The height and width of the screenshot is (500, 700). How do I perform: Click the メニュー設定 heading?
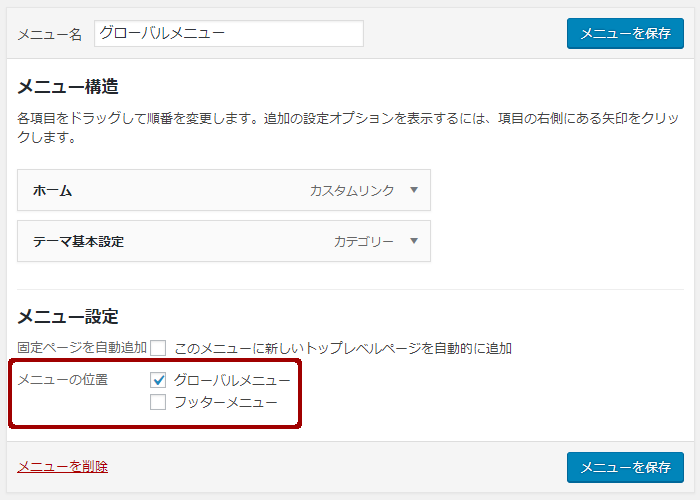point(68,317)
